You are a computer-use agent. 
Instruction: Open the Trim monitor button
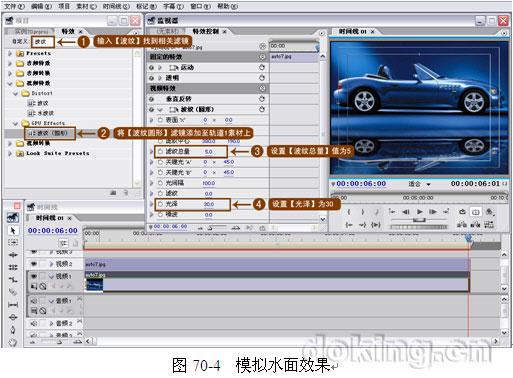(489, 225)
